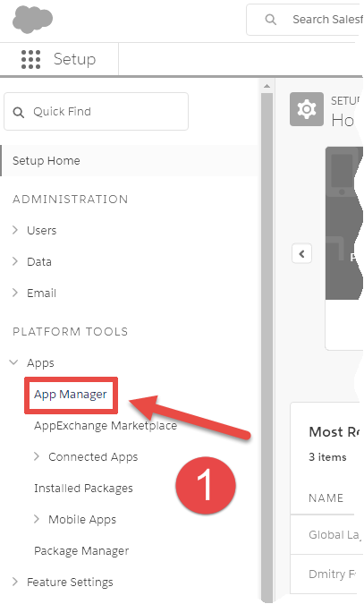This screenshot has height=604, width=364.
Task: Open the App Launcher dots icon
Action: (30, 59)
